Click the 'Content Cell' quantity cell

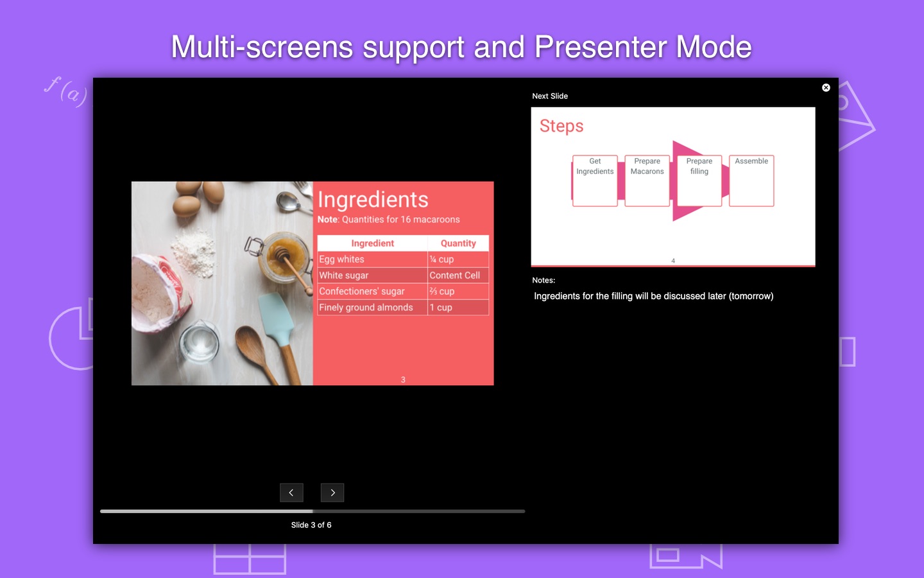click(458, 276)
